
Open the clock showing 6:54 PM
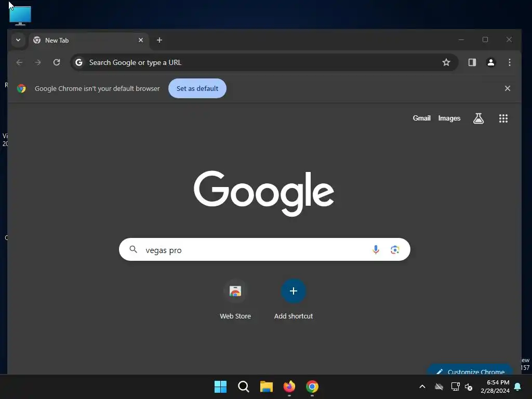[x=495, y=387]
